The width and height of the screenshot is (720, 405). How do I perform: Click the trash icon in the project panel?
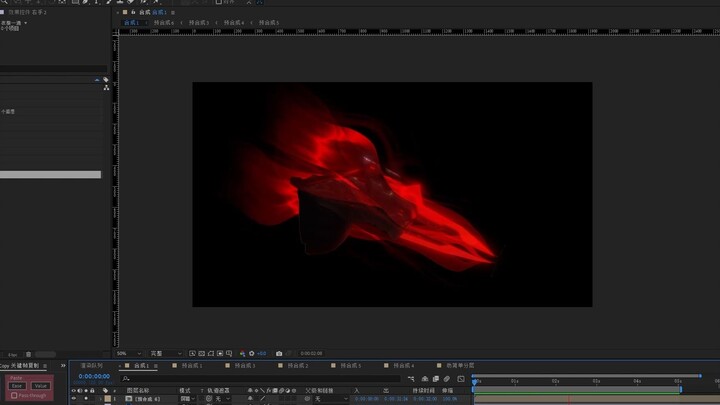(x=28, y=354)
